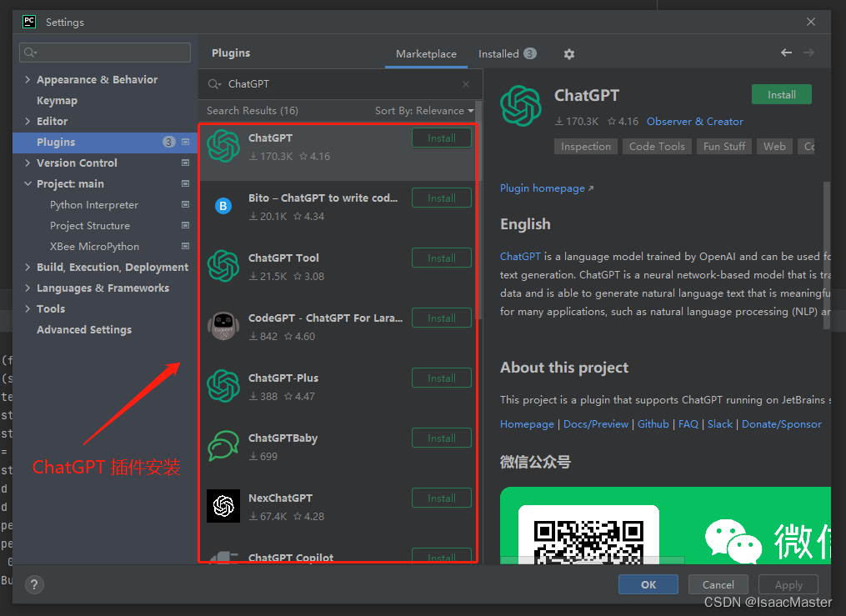Click the Inspection tag

pos(585,146)
